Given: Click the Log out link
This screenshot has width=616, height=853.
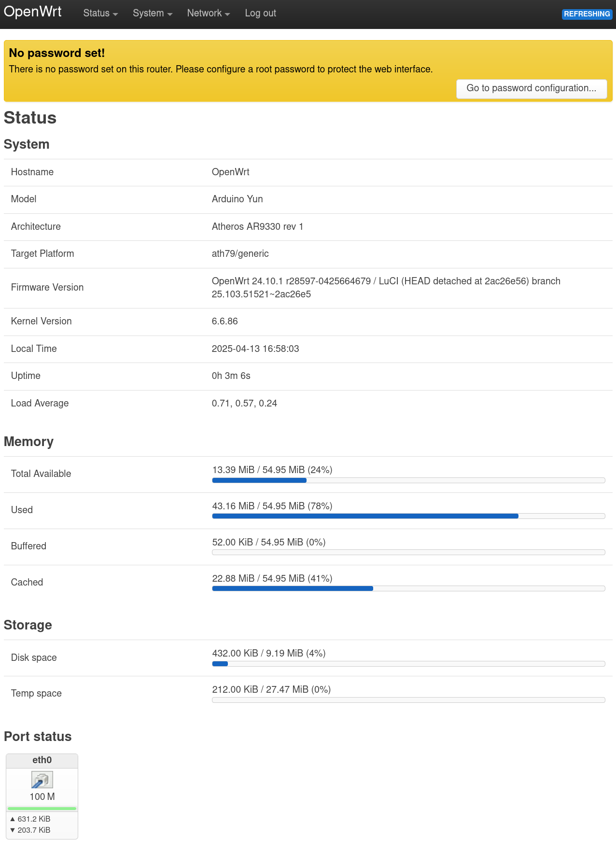Looking at the screenshot, I should tap(260, 14).
